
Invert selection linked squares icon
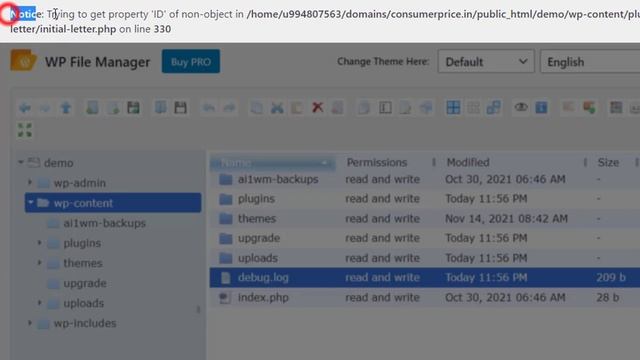(493, 108)
